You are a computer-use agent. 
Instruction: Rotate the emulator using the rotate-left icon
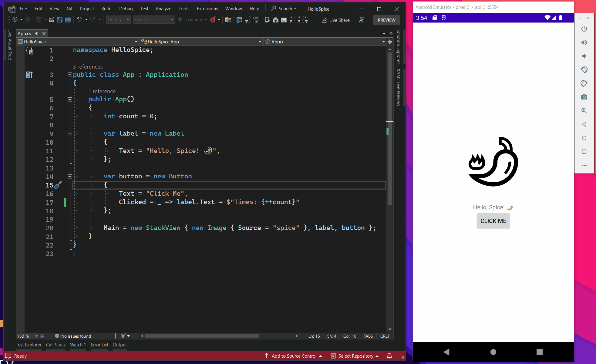[x=584, y=70]
